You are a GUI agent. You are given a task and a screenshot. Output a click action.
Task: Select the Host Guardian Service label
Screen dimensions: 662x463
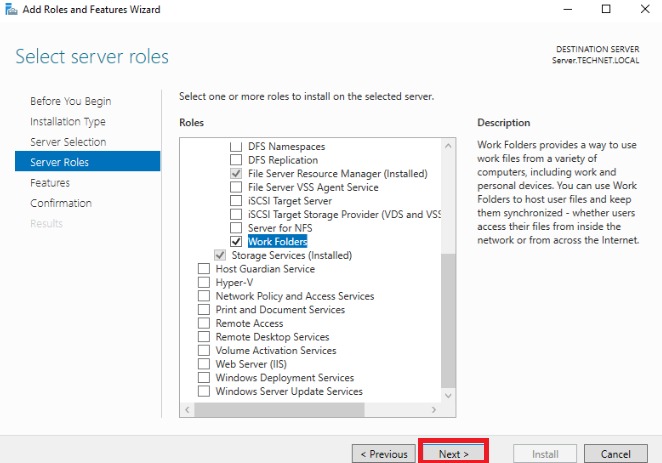265,269
